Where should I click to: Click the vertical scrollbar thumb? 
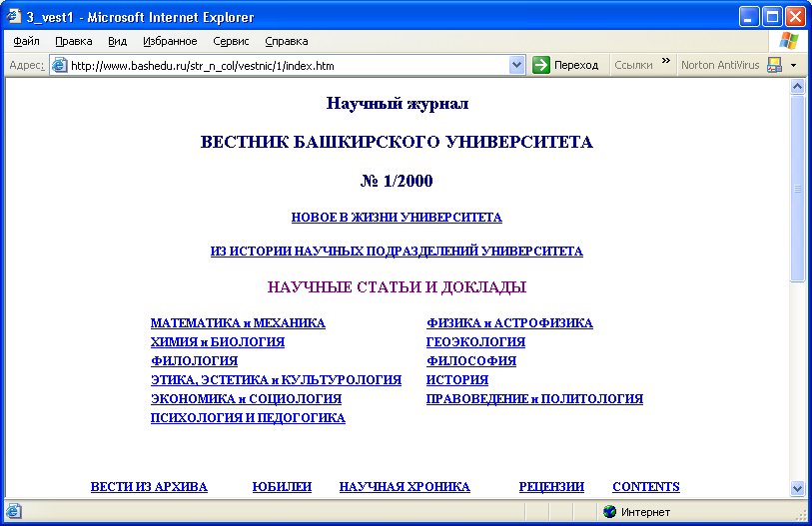point(797,189)
